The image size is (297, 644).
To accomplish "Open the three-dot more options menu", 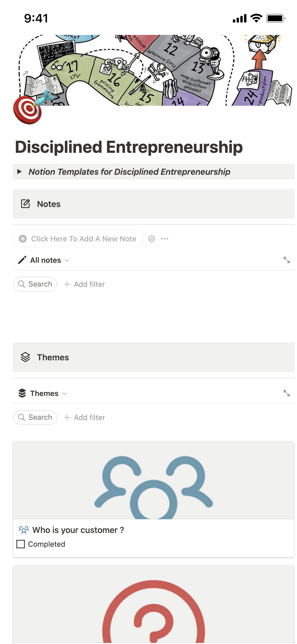I will 164,239.
